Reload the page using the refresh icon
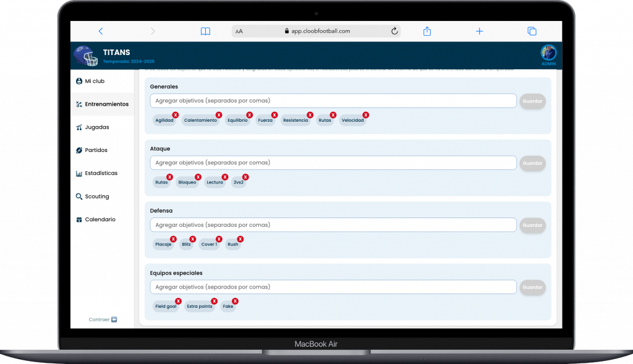 pyautogui.click(x=394, y=32)
